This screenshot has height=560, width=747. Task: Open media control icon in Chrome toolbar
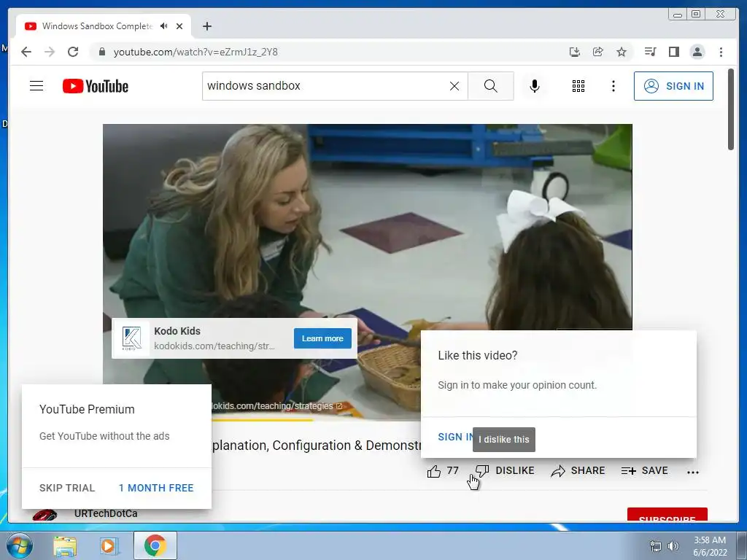(x=650, y=52)
